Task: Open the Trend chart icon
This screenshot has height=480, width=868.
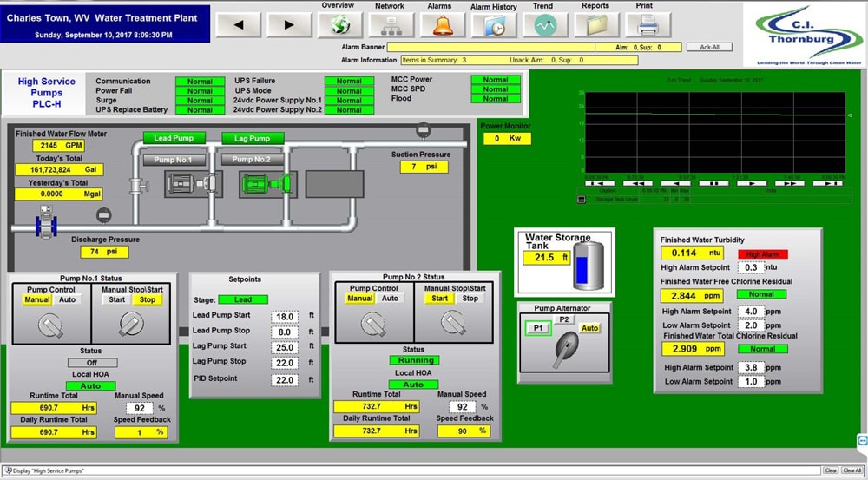Action: [x=544, y=25]
